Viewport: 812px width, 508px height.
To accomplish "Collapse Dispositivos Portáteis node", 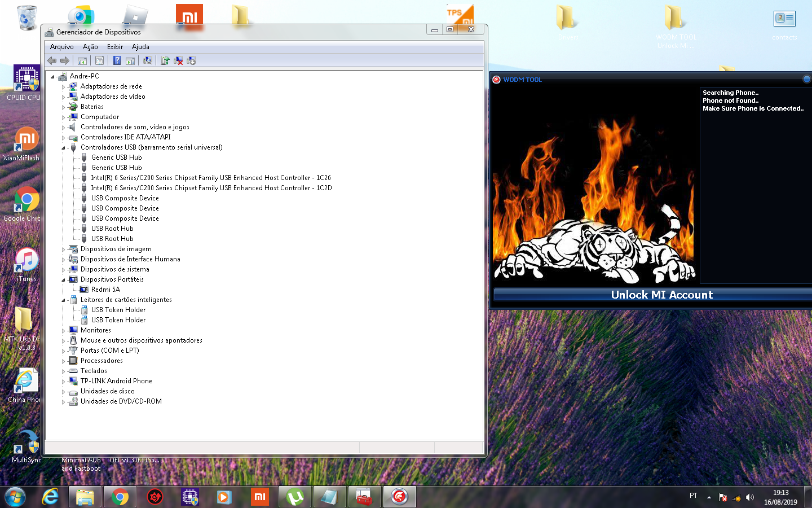I will [63, 280].
